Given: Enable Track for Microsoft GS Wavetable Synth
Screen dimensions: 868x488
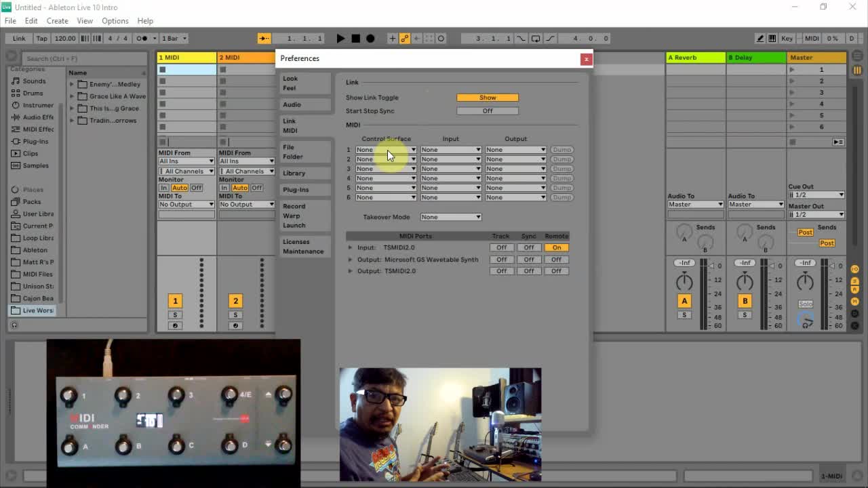Looking at the screenshot, I should [501, 260].
